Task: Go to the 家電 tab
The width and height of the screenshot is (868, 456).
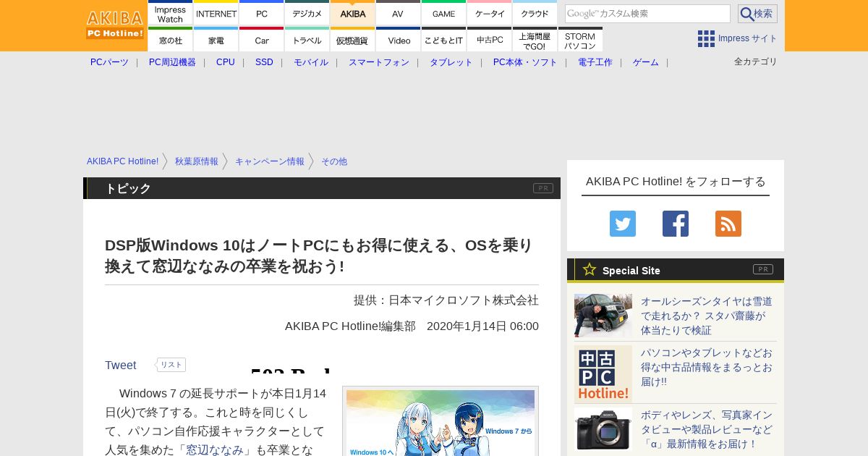Action: coord(216,40)
